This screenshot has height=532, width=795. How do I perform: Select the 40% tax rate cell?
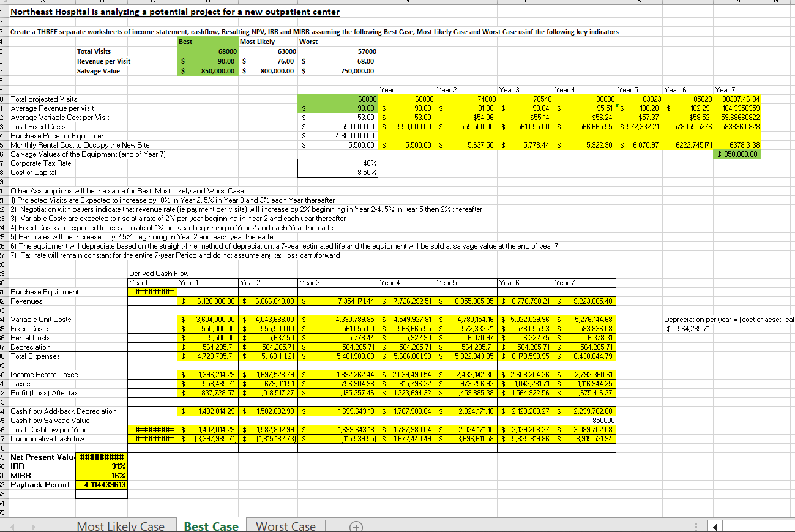tap(338, 163)
